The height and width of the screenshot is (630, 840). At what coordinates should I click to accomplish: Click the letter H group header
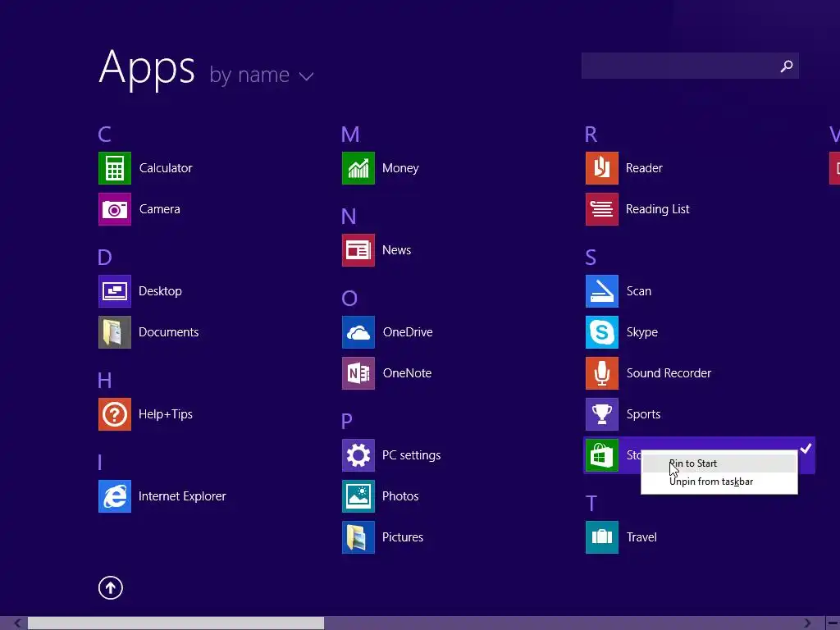pyautogui.click(x=105, y=381)
